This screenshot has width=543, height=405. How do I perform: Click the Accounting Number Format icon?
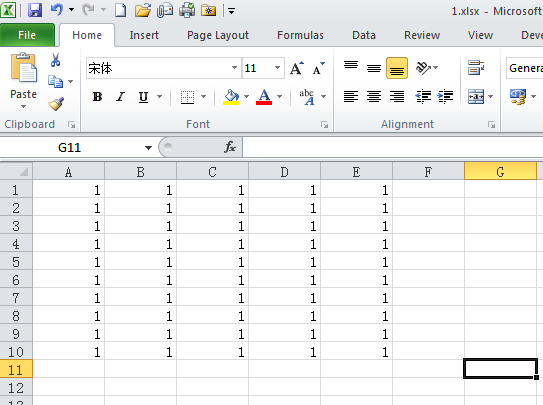pyautogui.click(x=518, y=97)
